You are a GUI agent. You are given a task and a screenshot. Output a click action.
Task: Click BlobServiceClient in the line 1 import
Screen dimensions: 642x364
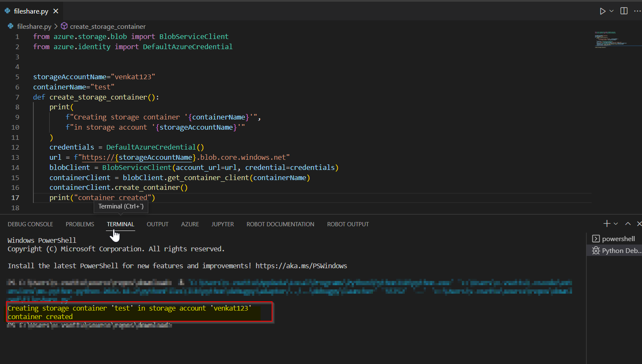point(194,36)
